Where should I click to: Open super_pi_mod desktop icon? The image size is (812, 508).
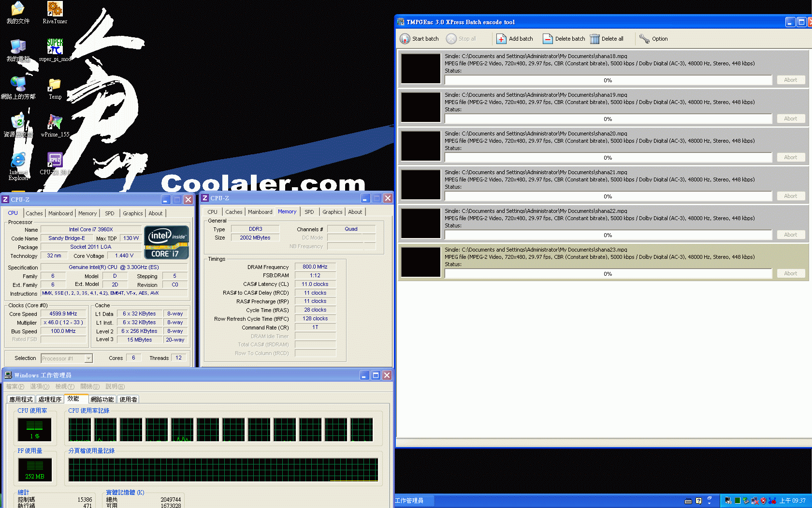55,46
